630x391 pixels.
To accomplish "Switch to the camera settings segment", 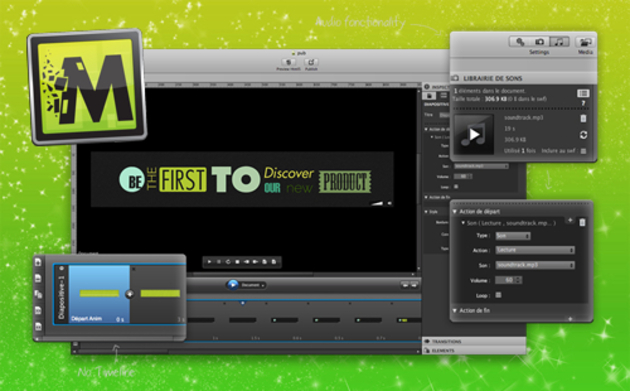I will pyautogui.click(x=539, y=41).
